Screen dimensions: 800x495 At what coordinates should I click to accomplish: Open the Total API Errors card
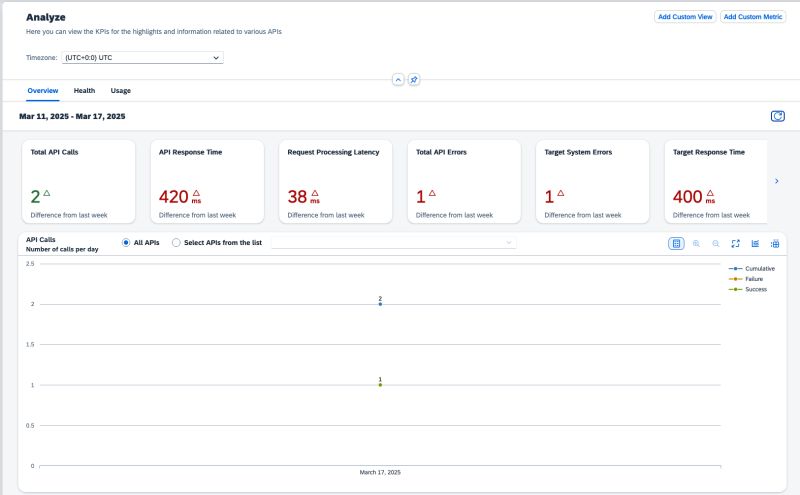[464, 182]
